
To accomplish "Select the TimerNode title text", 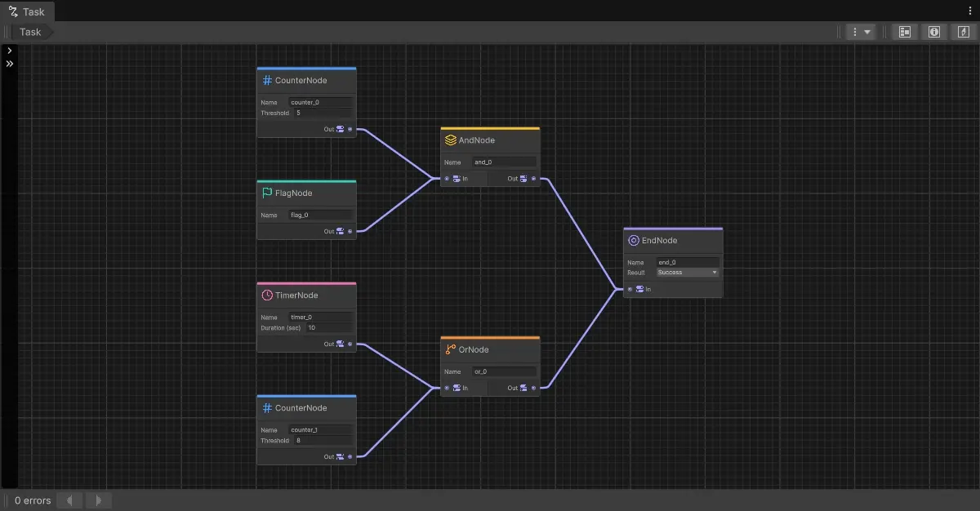I will click(x=296, y=295).
